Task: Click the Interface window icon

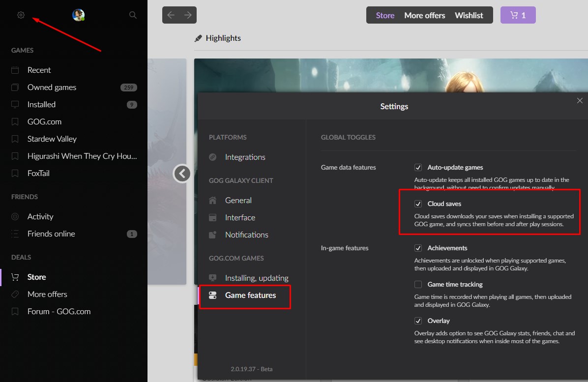Action: (212, 217)
